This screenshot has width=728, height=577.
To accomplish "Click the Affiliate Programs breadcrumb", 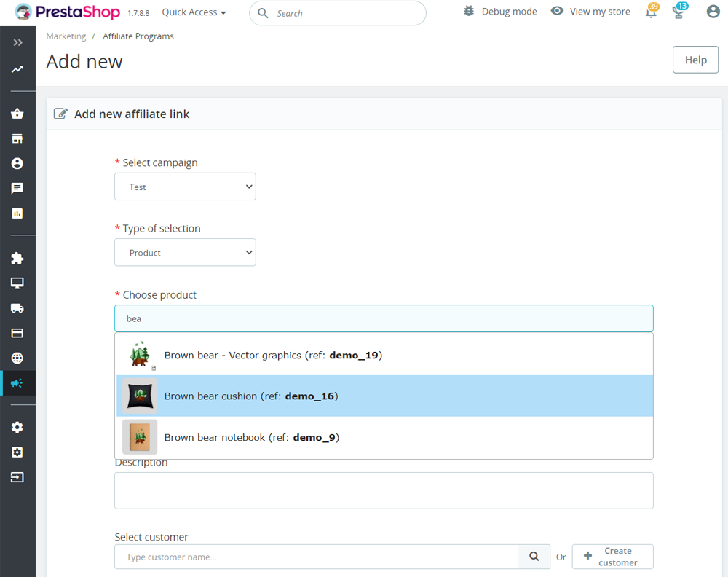I will [138, 36].
